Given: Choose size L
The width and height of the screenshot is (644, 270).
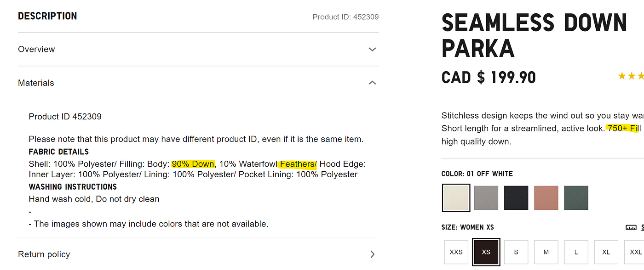Looking at the screenshot, I should [576, 252].
